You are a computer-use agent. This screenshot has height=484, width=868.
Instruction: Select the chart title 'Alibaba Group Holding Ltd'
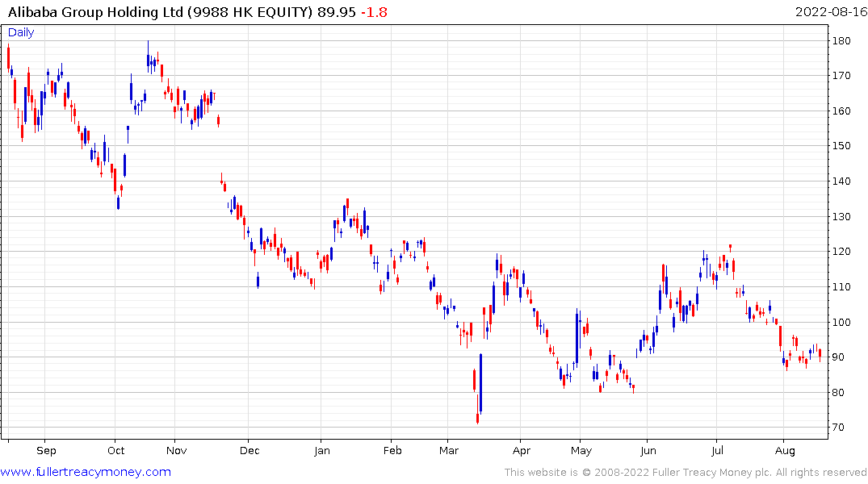point(95,12)
